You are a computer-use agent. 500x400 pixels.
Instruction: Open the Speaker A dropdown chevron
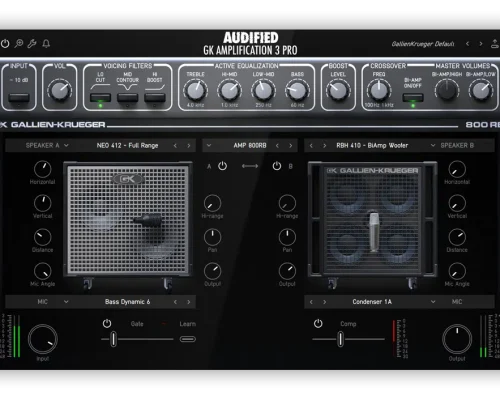coord(66,146)
